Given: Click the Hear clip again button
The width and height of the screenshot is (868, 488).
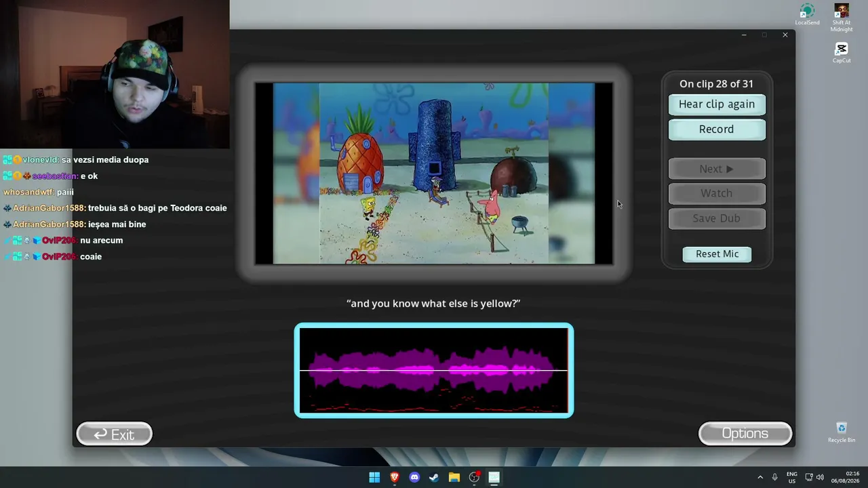Looking at the screenshot, I should click(717, 104).
